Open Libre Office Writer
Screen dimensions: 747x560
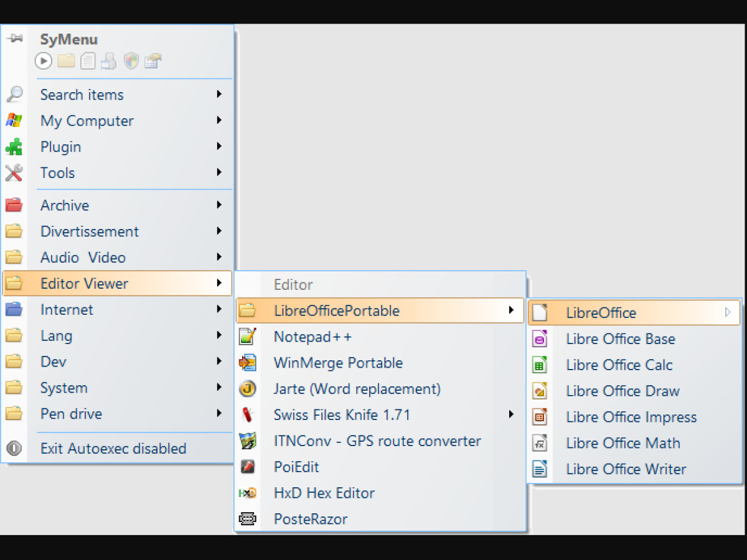pyautogui.click(x=626, y=469)
